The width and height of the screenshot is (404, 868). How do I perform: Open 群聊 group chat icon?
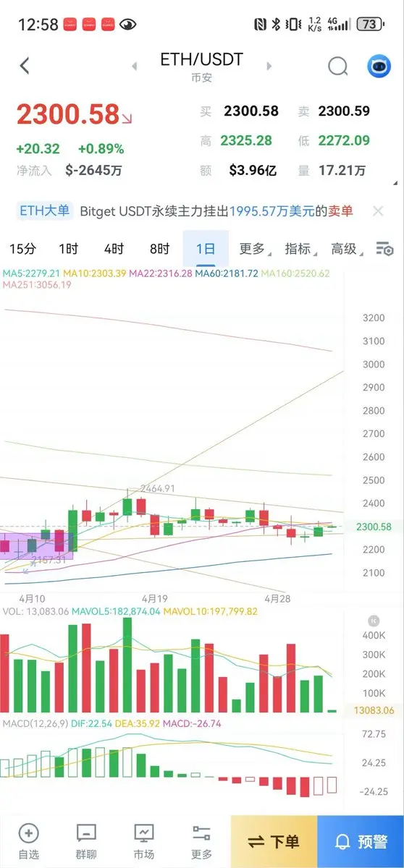click(x=86, y=841)
